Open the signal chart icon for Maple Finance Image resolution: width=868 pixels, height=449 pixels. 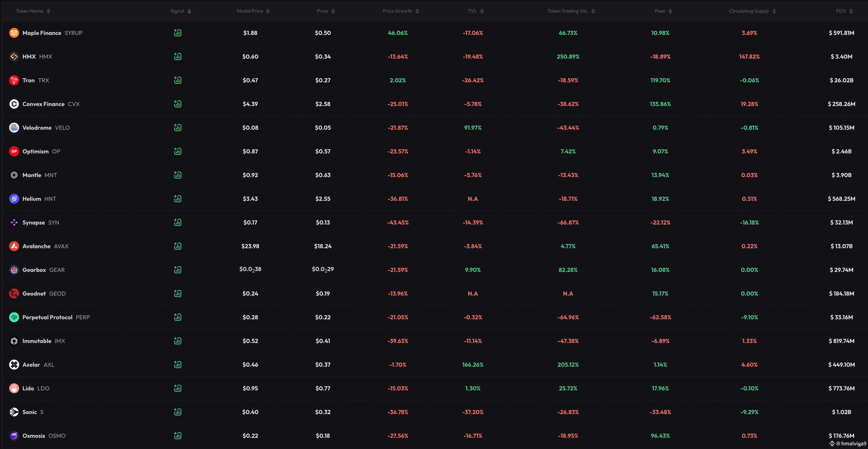click(x=178, y=33)
